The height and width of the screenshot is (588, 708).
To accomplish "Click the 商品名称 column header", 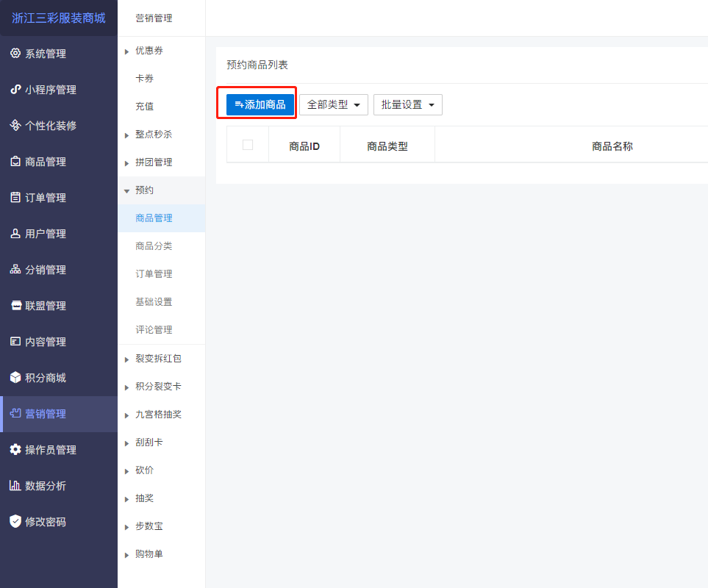I will coord(612,146).
